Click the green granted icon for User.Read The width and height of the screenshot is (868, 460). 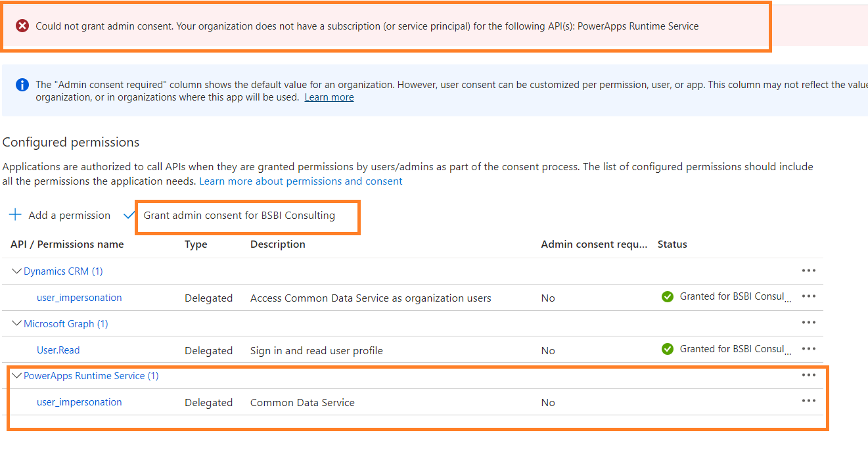pos(668,350)
